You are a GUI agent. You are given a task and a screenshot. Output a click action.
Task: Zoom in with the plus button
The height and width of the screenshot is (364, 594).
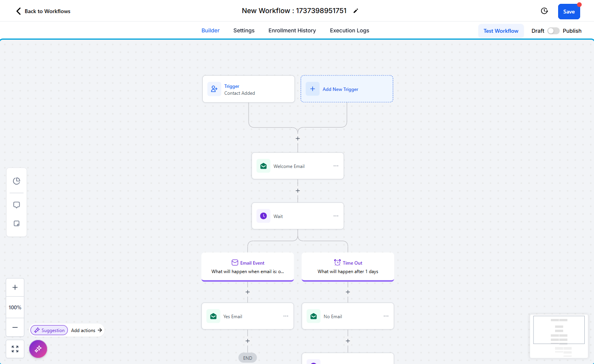(15, 287)
